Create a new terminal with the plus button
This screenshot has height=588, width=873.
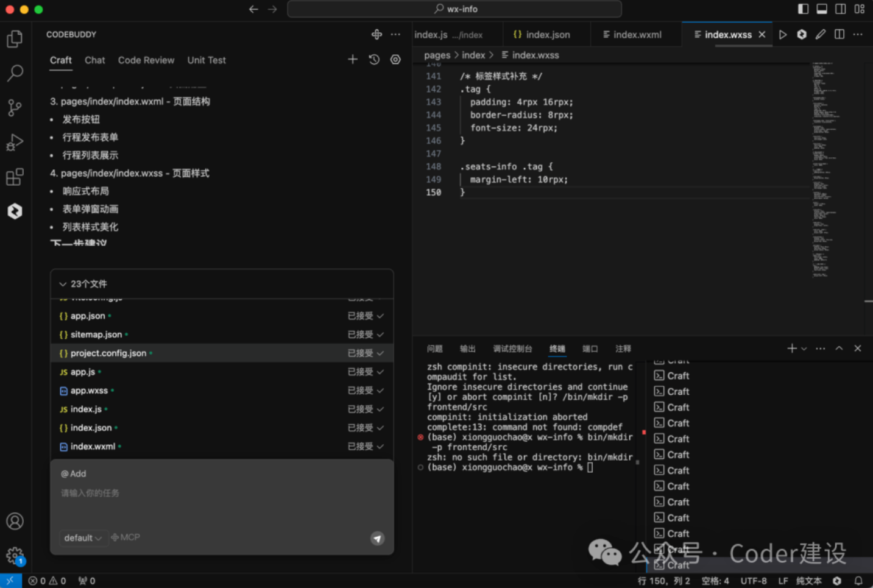792,349
